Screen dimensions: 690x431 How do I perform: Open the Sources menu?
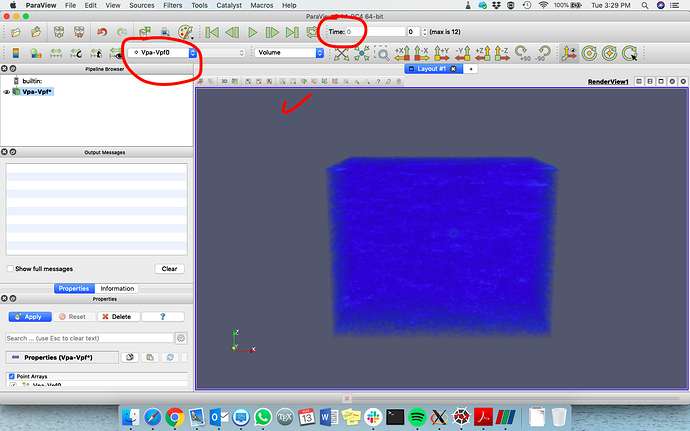(141, 5)
